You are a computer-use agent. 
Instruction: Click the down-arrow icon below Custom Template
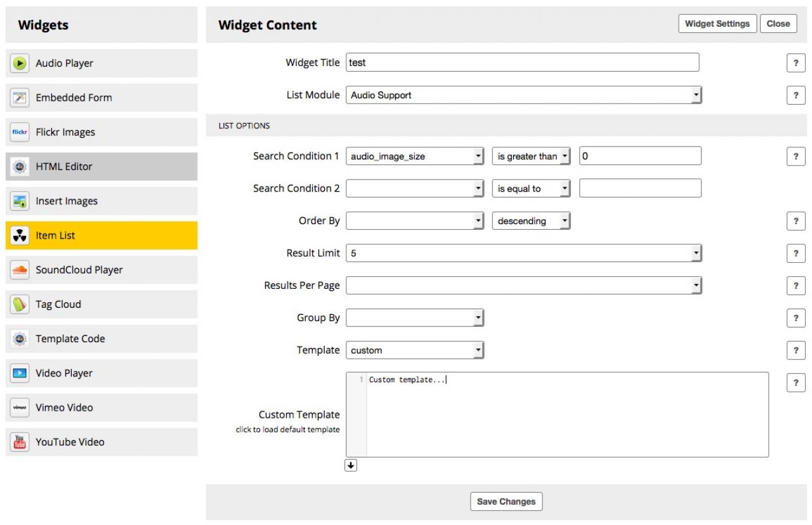[x=351, y=465]
